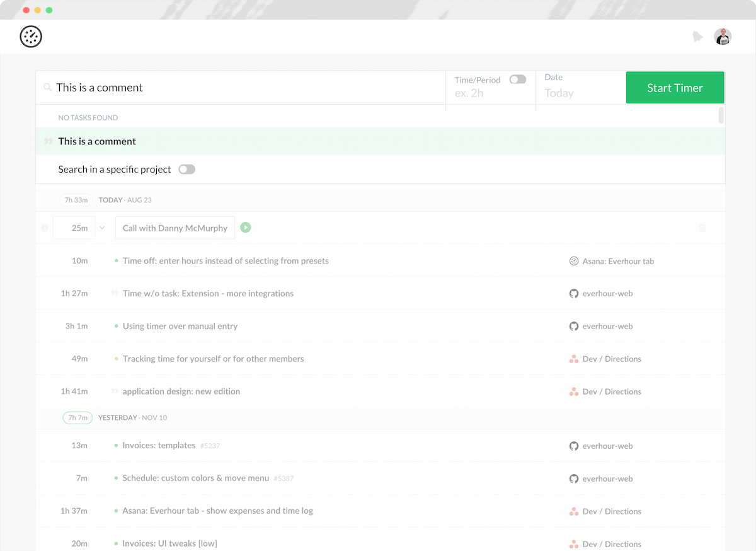
Task: Click the notification bell icon
Action: click(x=697, y=37)
